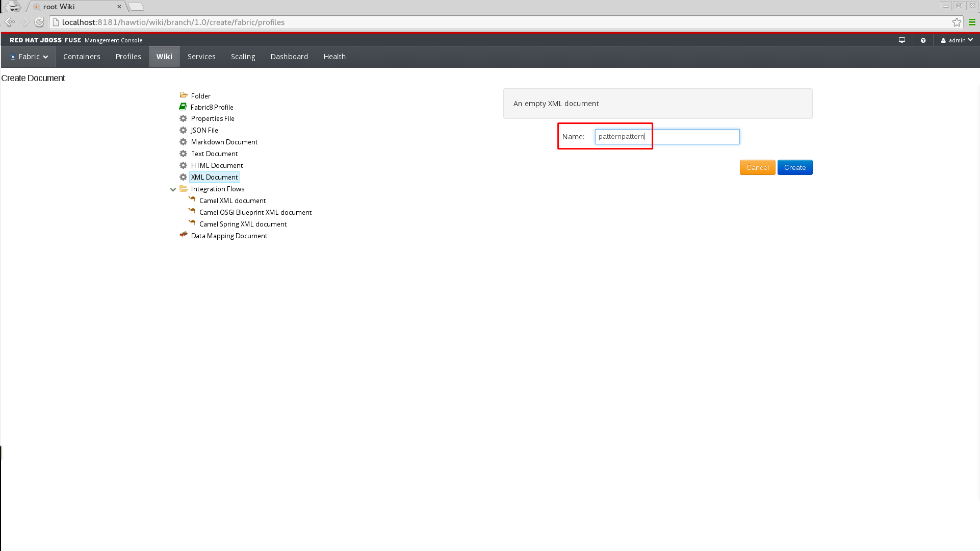The image size is (980, 551).
Task: Click the monitor icon in top bar
Action: [x=902, y=40]
